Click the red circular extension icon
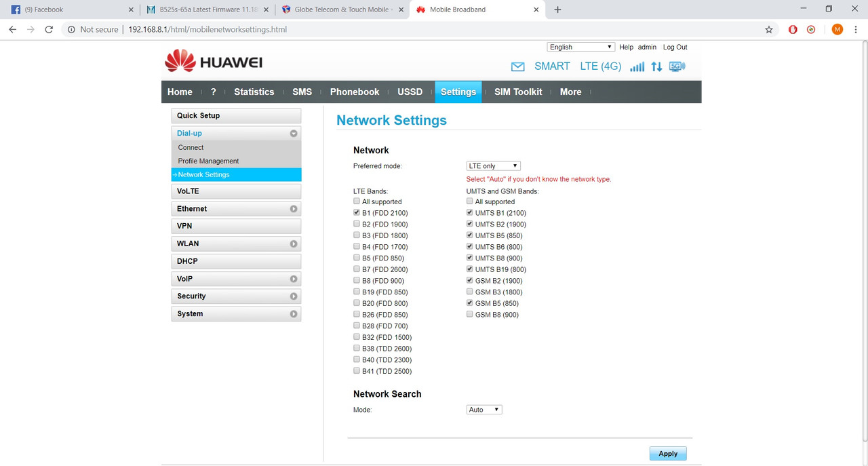Viewport: 868px width, 466px height. point(811,30)
